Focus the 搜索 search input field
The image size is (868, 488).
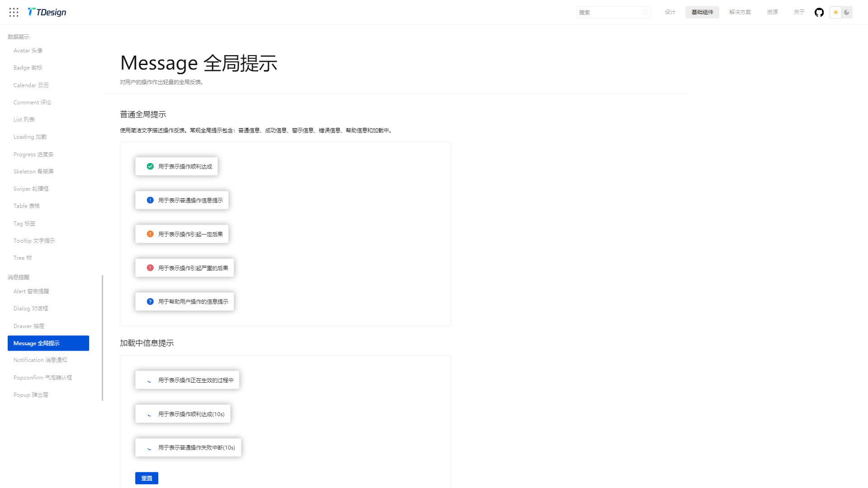608,12
